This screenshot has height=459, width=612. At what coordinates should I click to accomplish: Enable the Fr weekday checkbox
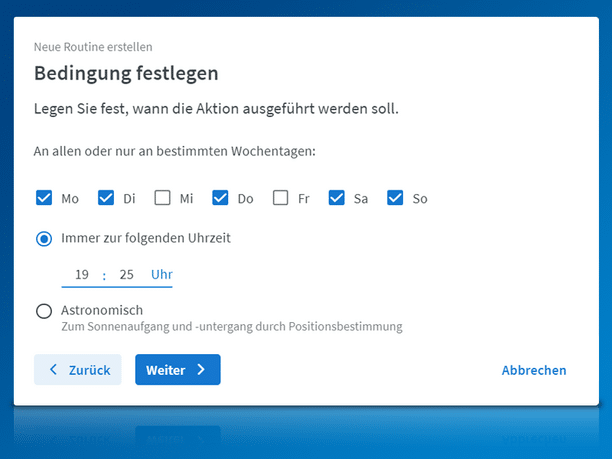(x=281, y=198)
